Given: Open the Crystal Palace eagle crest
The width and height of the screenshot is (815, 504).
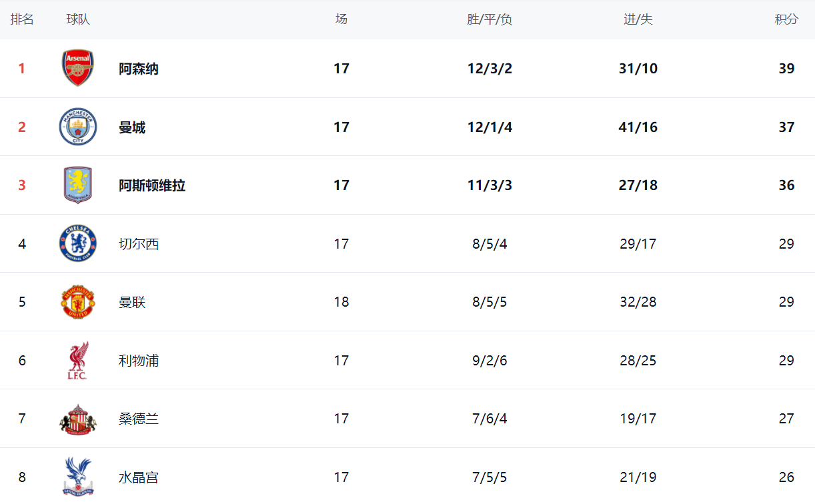Looking at the screenshot, I should coord(78,476).
